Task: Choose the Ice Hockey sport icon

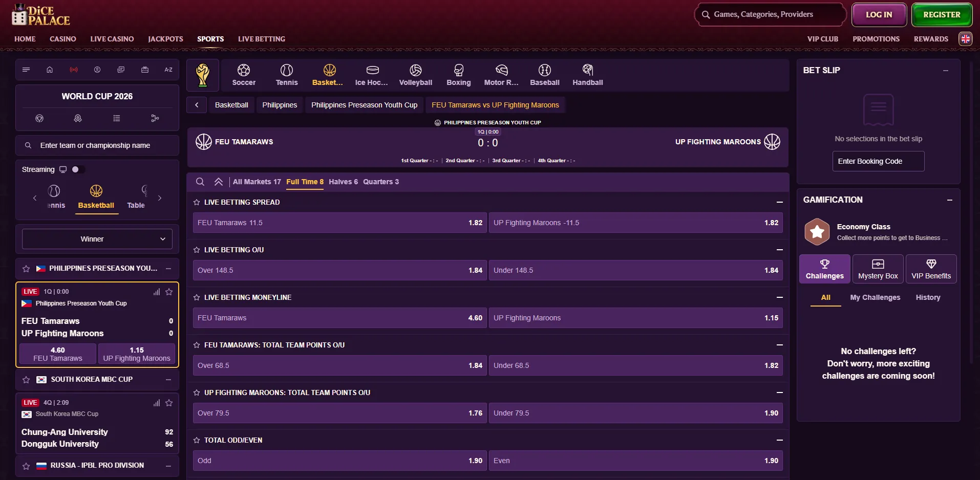Action: (372, 75)
